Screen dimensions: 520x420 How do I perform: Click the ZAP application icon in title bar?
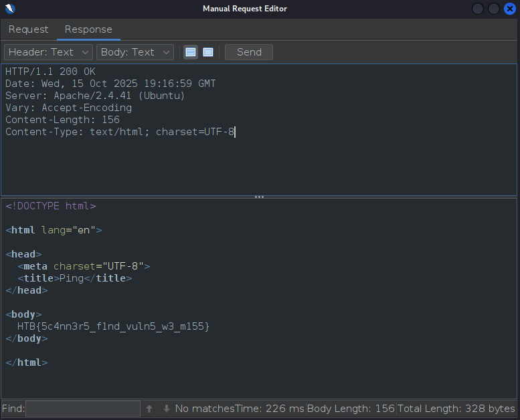9,9
